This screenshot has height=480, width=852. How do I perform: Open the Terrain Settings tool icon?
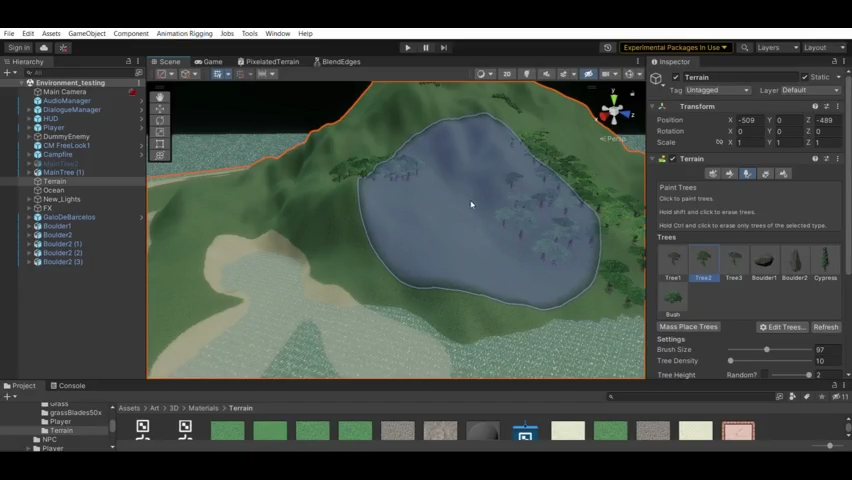[x=783, y=173]
